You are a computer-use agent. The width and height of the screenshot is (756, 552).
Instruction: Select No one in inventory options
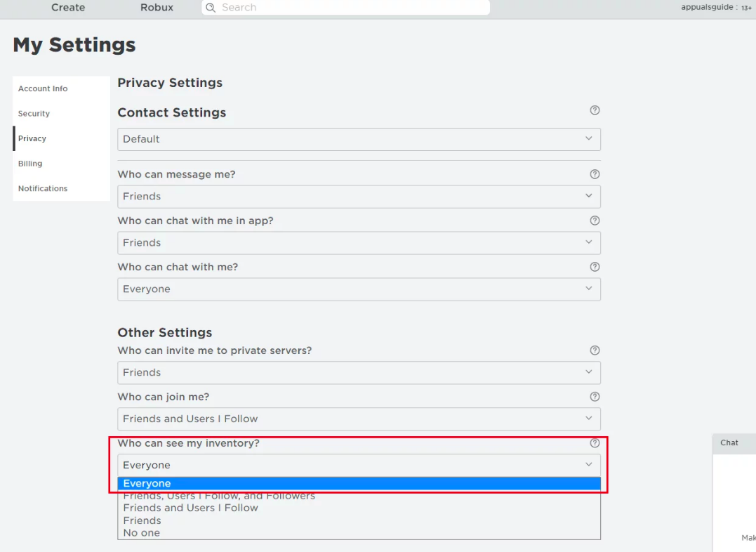142,533
